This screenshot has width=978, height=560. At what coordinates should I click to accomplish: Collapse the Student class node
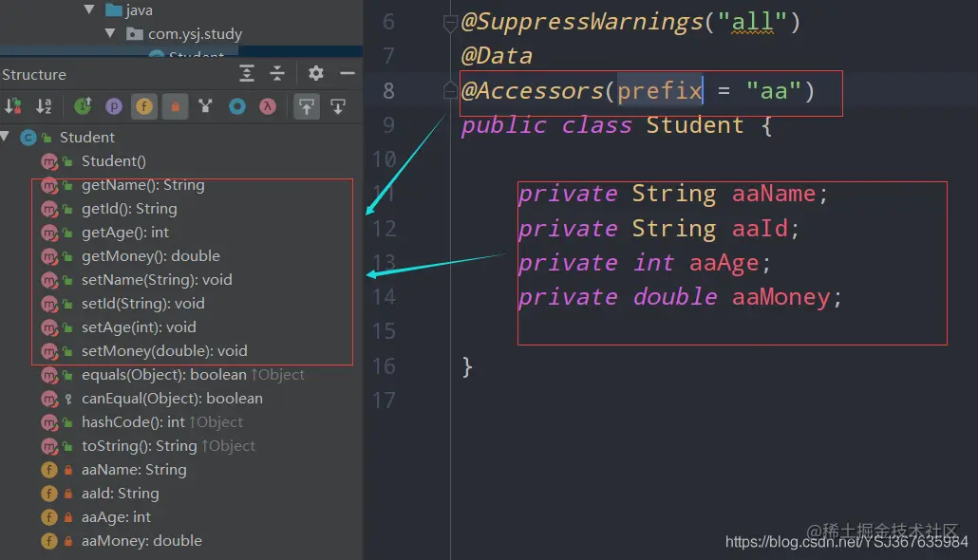5,137
